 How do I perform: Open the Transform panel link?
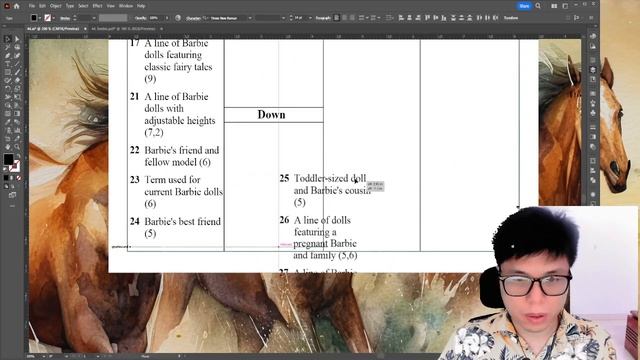click(x=511, y=18)
